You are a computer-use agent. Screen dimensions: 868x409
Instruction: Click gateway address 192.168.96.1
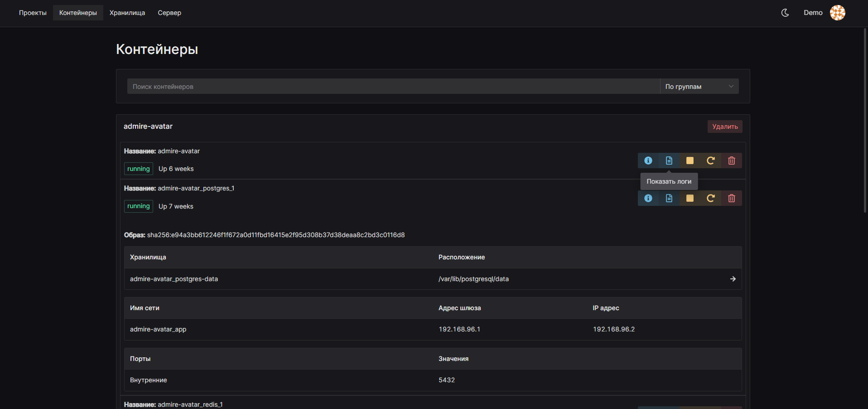point(459,329)
